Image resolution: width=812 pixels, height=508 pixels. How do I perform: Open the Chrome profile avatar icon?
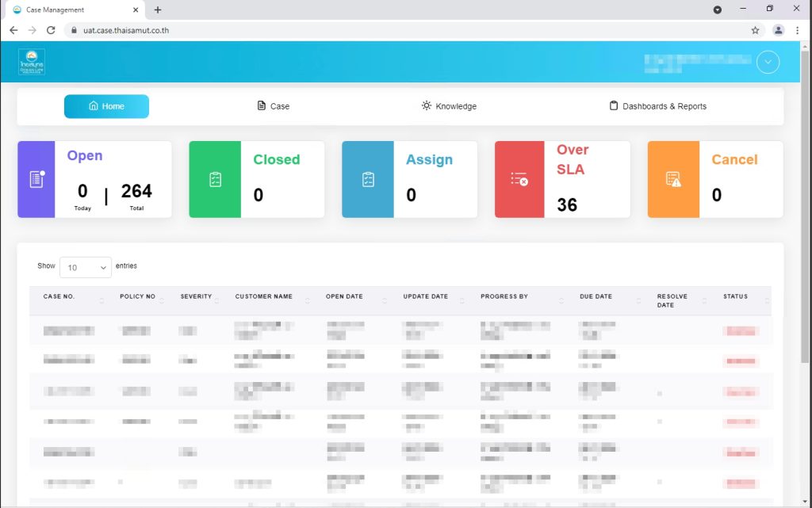click(x=778, y=30)
